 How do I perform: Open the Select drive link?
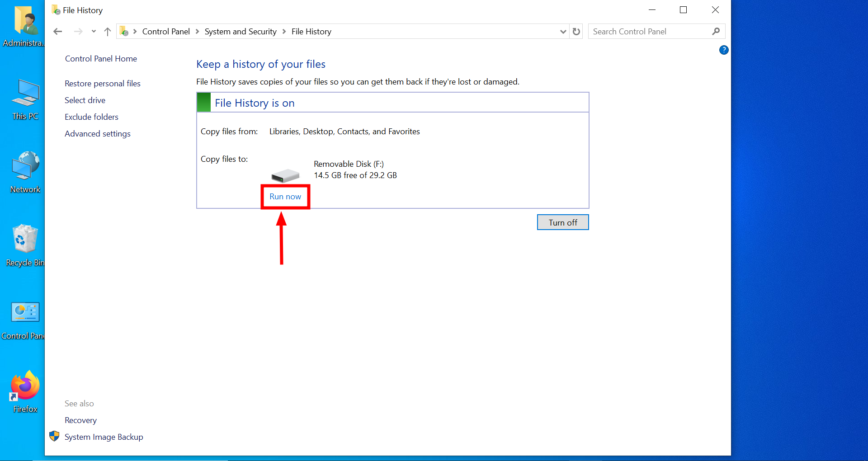tap(85, 100)
